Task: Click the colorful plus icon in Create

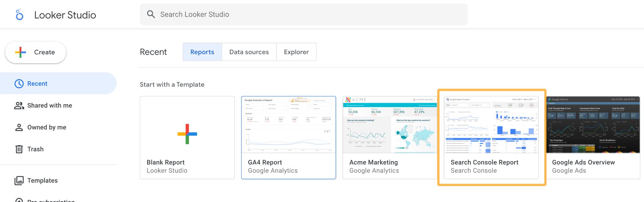Action: (20, 52)
